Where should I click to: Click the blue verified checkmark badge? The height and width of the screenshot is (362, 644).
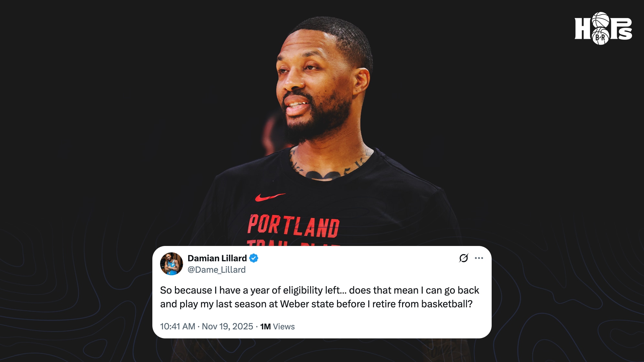[x=254, y=258]
